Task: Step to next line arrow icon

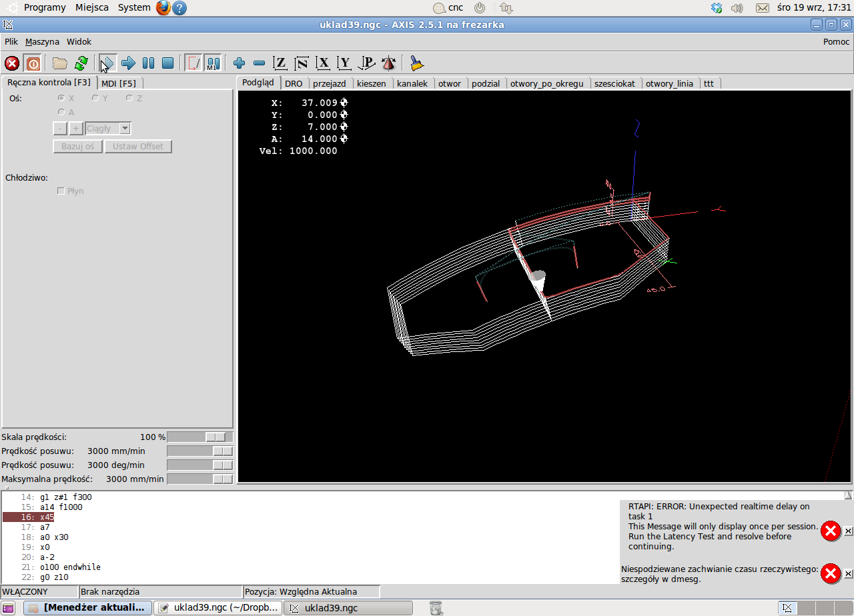Action: pyautogui.click(x=128, y=63)
